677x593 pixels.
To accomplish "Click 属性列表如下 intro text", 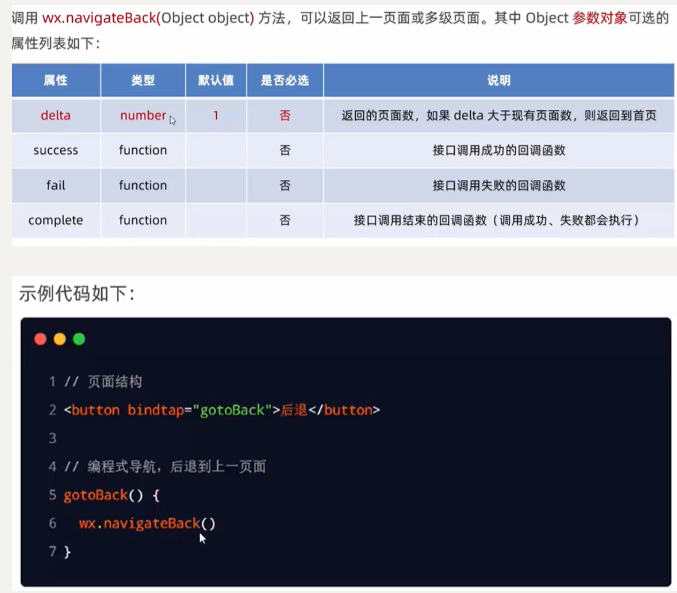I will click(56, 43).
